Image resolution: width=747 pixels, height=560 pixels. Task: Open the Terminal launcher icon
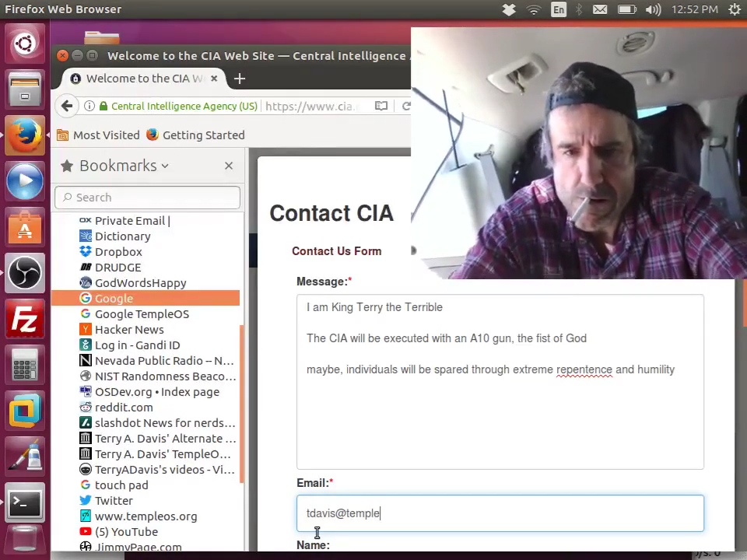[x=25, y=502]
